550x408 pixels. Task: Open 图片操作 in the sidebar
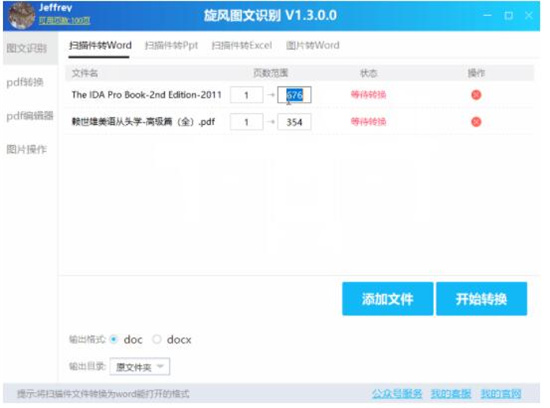tap(26, 149)
